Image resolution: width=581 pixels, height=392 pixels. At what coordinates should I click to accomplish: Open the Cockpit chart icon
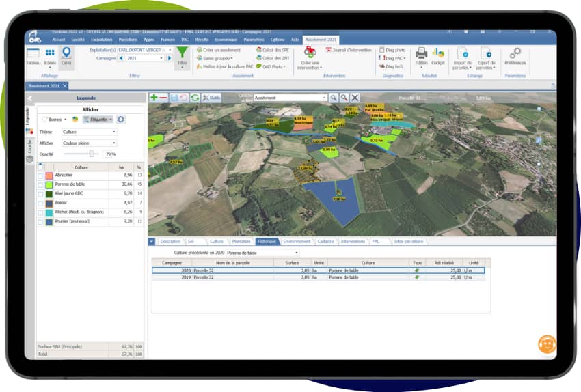pos(438,56)
